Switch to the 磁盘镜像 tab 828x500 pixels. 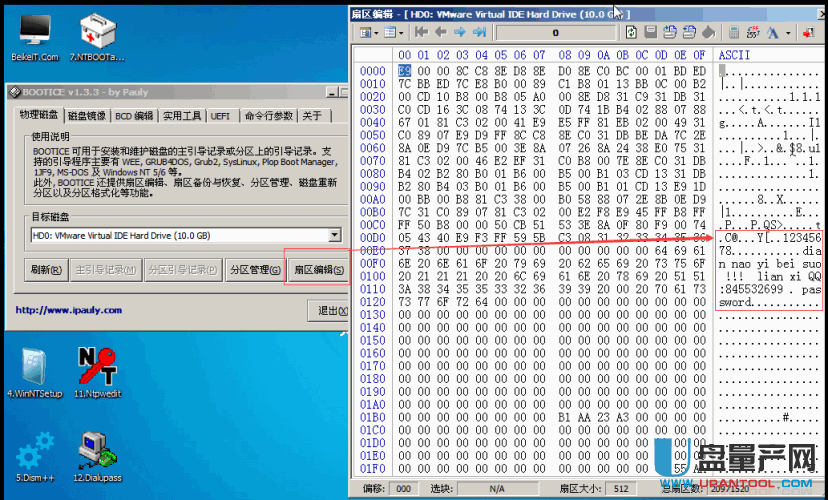click(x=87, y=116)
